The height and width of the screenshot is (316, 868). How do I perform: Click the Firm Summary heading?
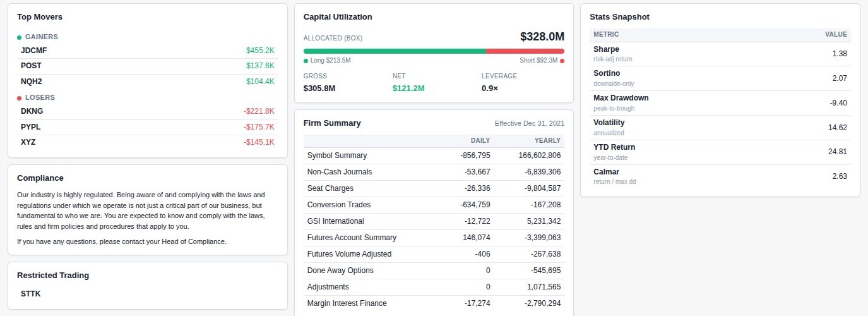pyautogui.click(x=332, y=123)
